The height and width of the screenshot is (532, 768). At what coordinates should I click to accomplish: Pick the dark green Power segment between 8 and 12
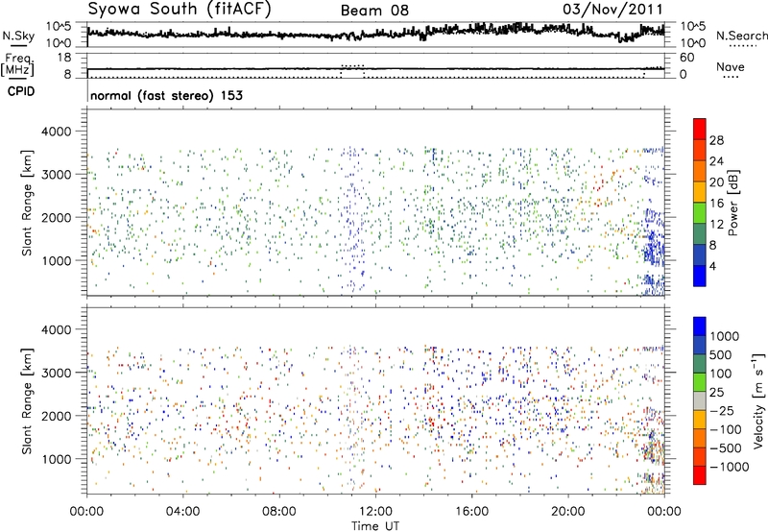tap(700, 234)
